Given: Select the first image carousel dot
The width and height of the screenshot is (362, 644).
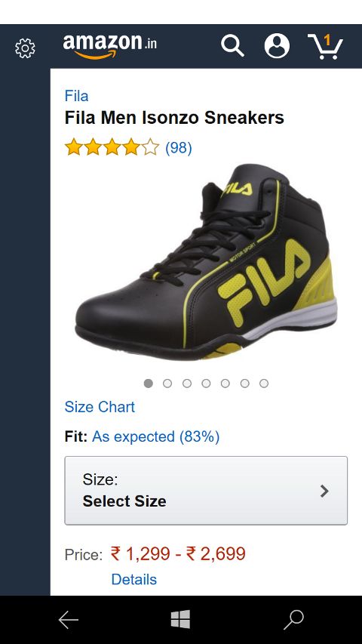Looking at the screenshot, I should 149,384.
